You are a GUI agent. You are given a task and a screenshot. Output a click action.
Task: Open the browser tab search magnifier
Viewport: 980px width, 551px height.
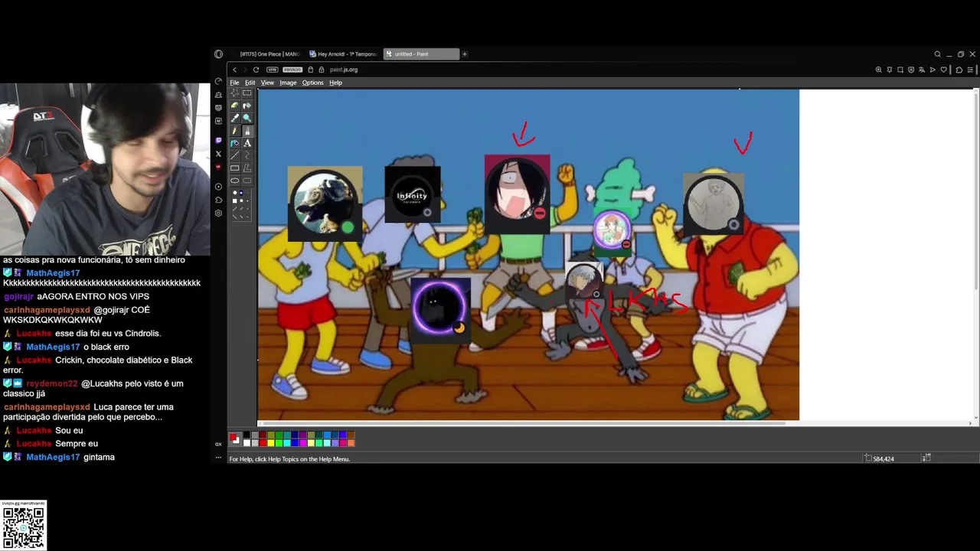click(937, 54)
